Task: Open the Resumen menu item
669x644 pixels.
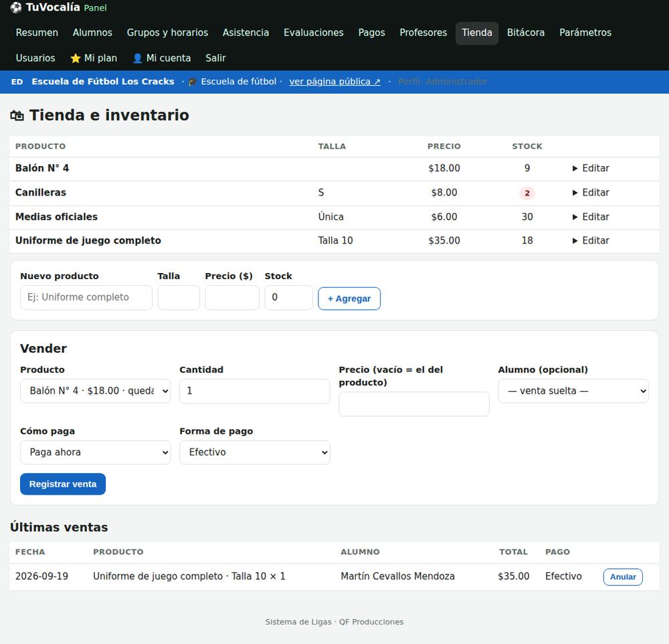Action: pyautogui.click(x=37, y=32)
